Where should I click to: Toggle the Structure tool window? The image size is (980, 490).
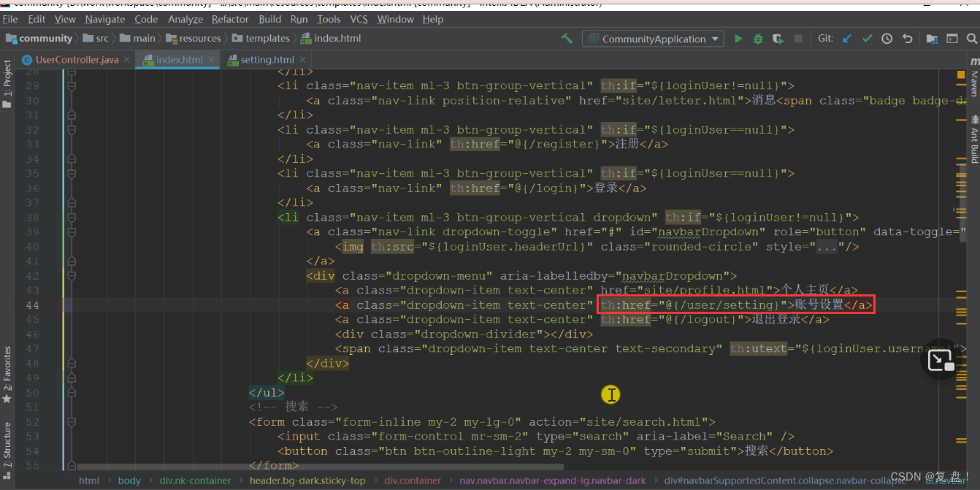click(x=7, y=445)
